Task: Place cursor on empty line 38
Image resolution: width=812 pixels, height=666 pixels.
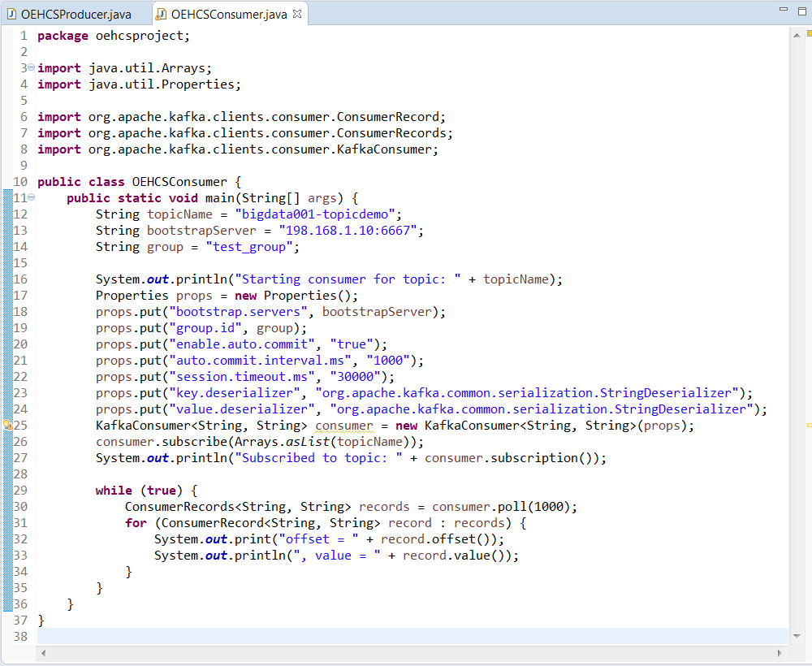Action: tap(412, 637)
